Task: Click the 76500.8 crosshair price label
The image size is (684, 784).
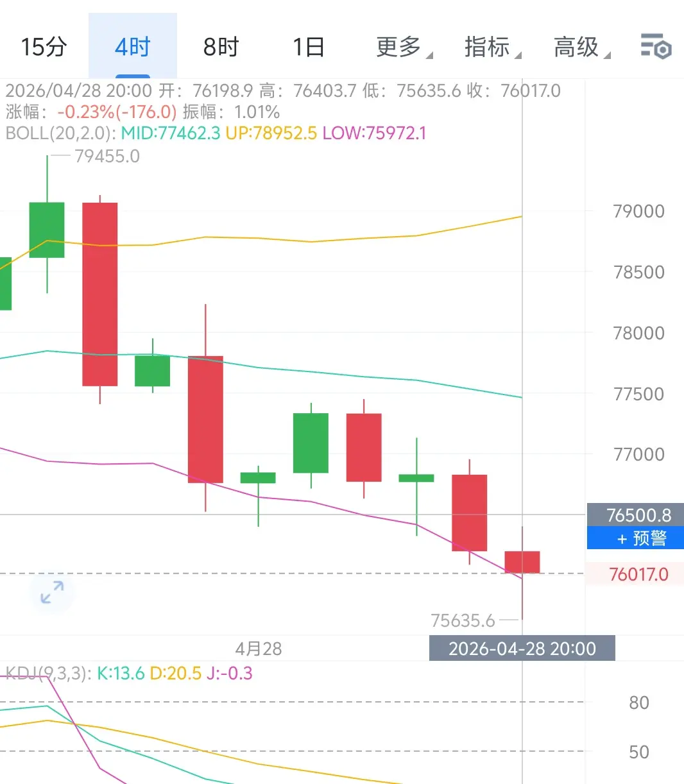Action: point(635,515)
